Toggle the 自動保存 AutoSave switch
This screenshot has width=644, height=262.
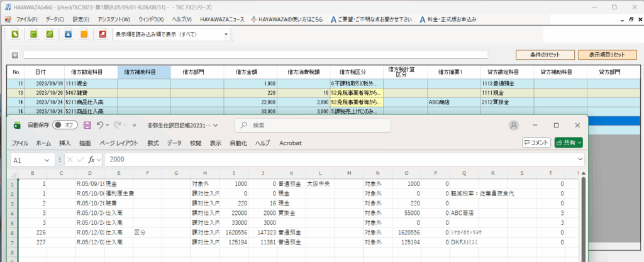[x=65, y=126]
